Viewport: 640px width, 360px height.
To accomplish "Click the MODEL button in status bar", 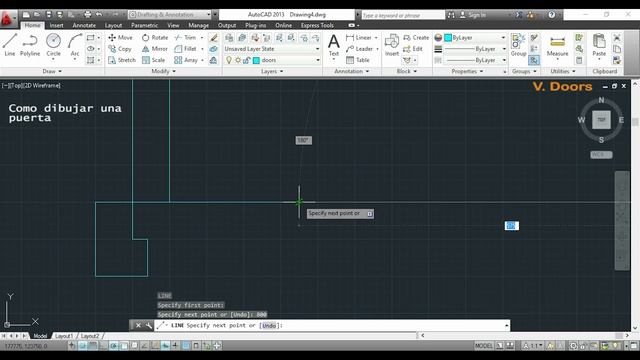I will click(484, 346).
